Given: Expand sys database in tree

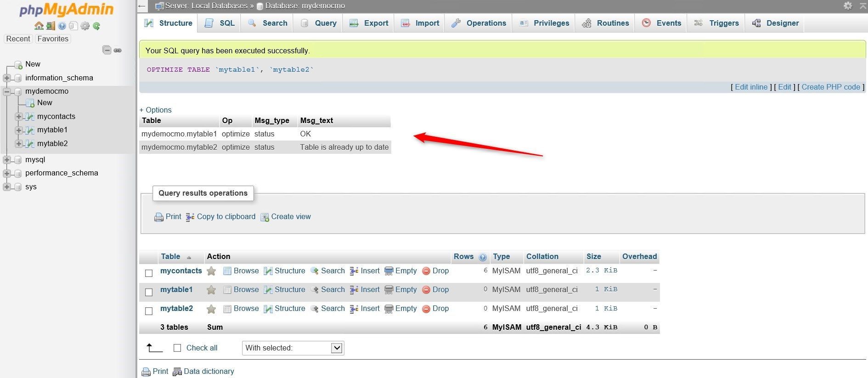Looking at the screenshot, I should click(7, 187).
